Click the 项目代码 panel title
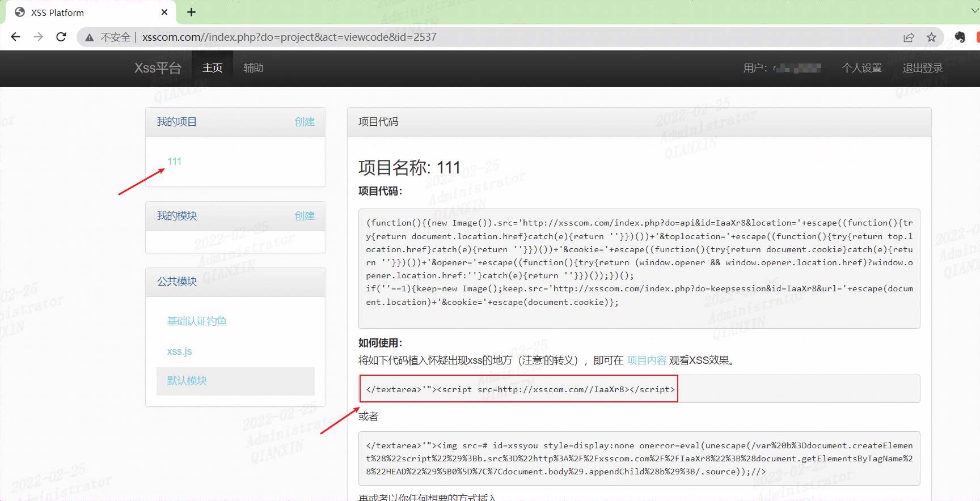This screenshot has height=501, width=980. point(378,122)
